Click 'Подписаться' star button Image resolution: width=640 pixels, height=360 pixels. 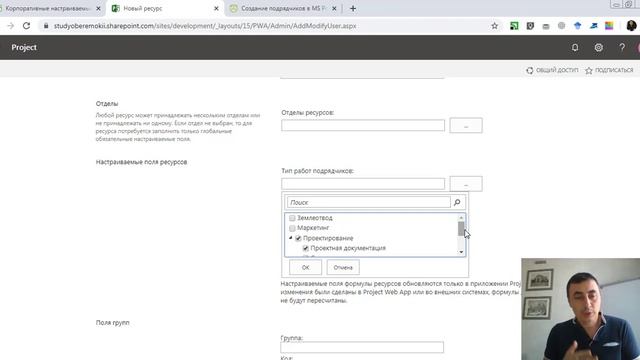(609, 70)
